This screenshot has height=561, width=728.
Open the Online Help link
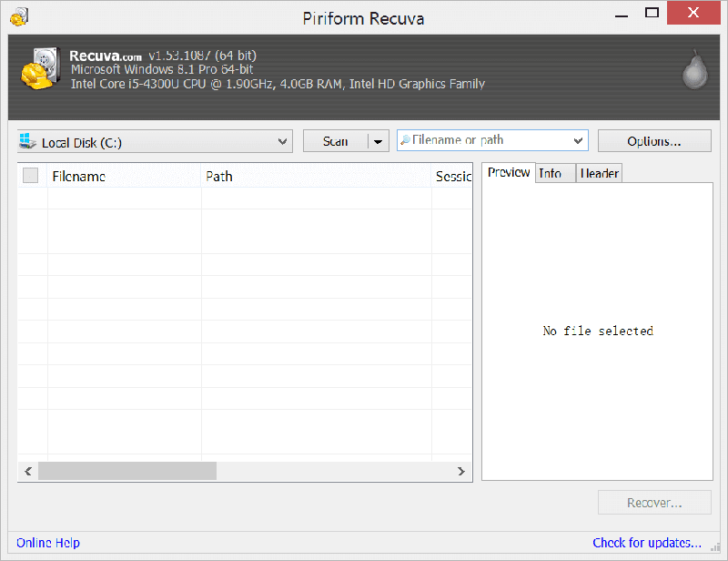(48, 543)
